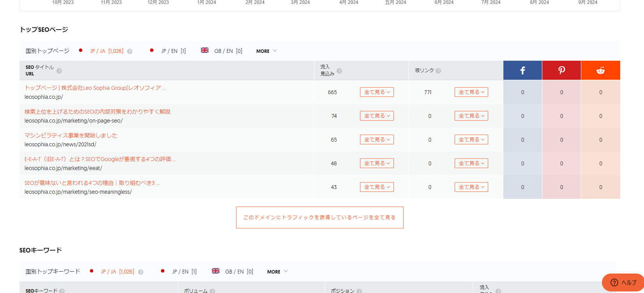The width and height of the screenshot is (644, 293).
Task: Open help tooltip next to 被リンク header
Action: (x=438, y=71)
